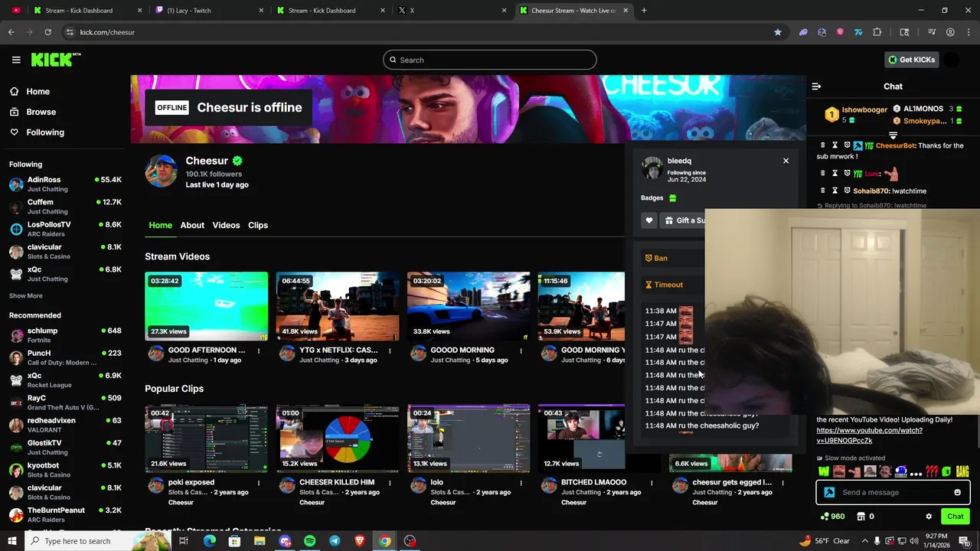Open schlump channel in Recommended
This screenshot has width=980, height=551.
click(65, 335)
